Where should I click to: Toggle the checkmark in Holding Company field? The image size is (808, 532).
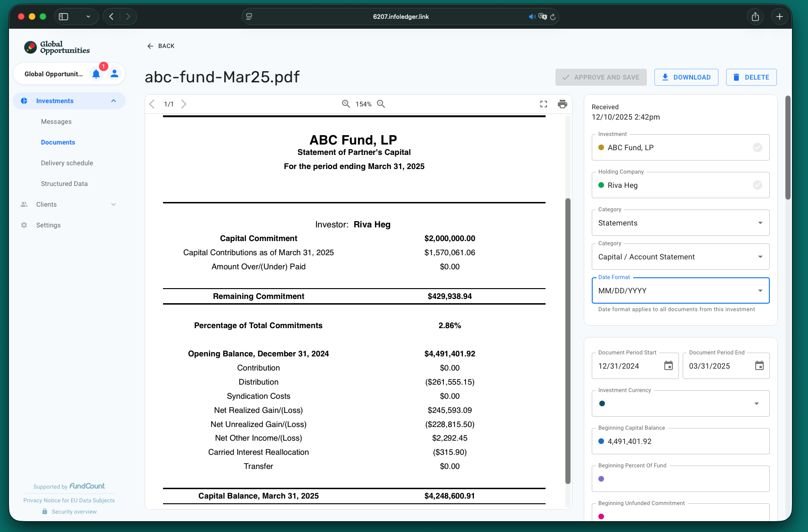point(757,185)
